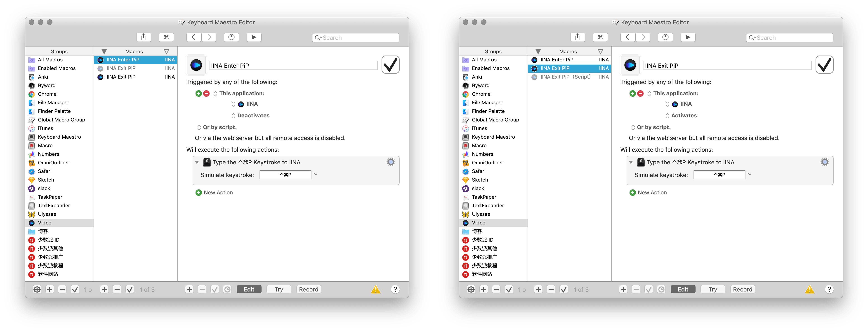
Task: Open the recent history clock icon, left window
Action: [x=231, y=37]
